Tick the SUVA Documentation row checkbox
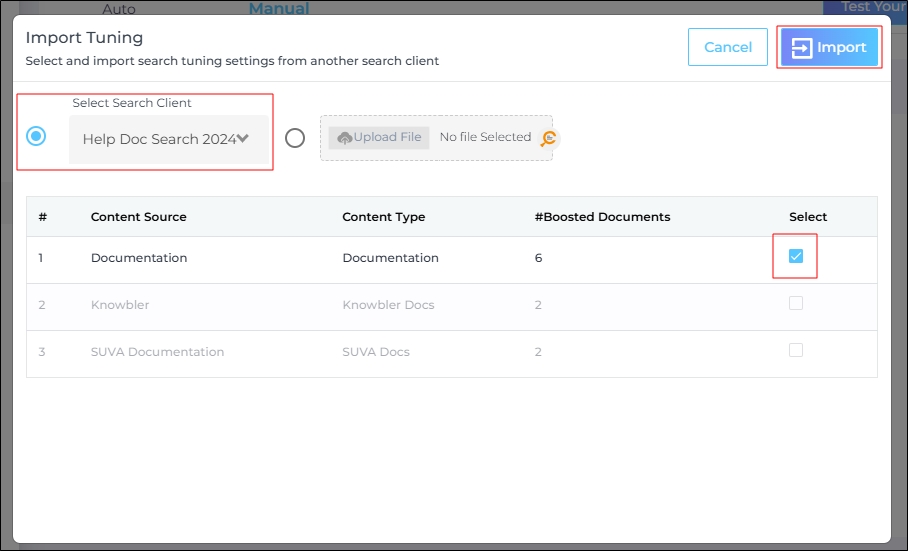Screen dimensions: 908x551 point(796,350)
